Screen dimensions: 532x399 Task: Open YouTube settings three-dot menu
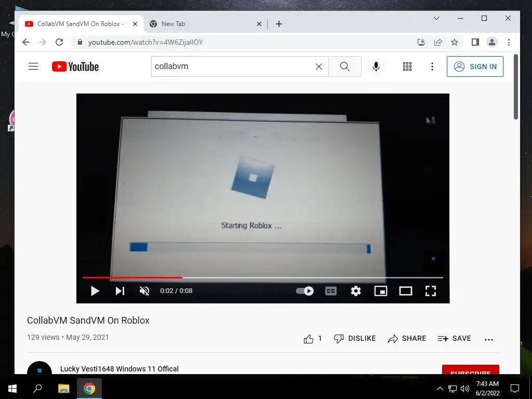coord(432,66)
